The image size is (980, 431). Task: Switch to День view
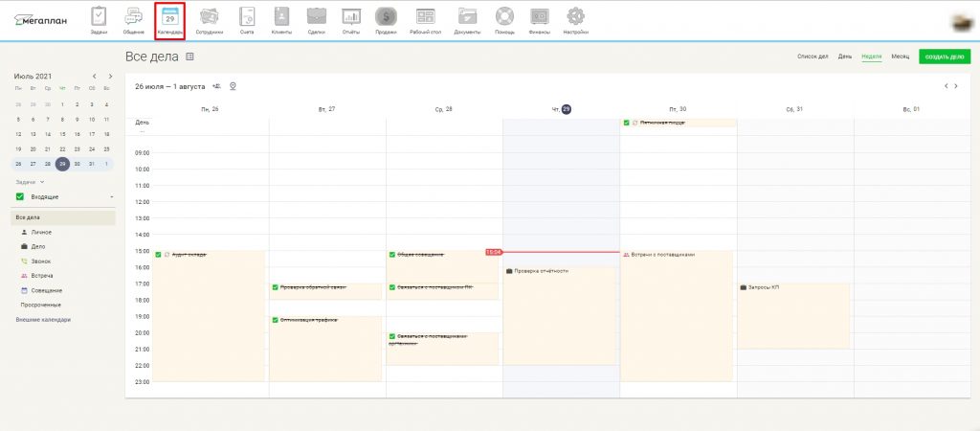[845, 57]
